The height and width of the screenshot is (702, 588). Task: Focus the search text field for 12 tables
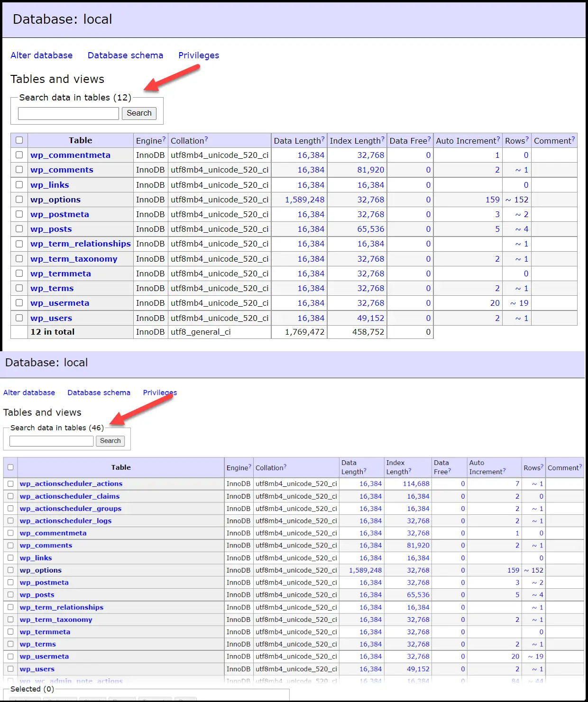(68, 113)
